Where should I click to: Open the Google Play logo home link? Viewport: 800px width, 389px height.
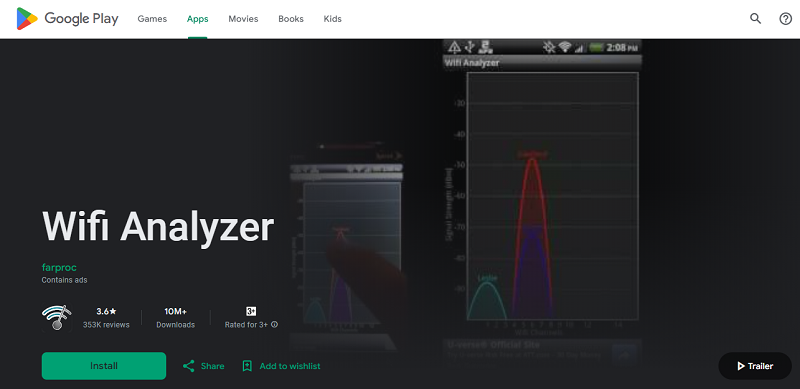(x=67, y=19)
